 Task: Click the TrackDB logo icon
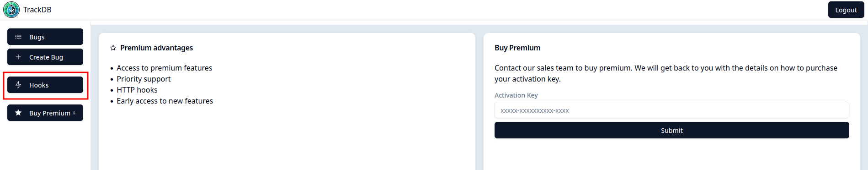11,10
